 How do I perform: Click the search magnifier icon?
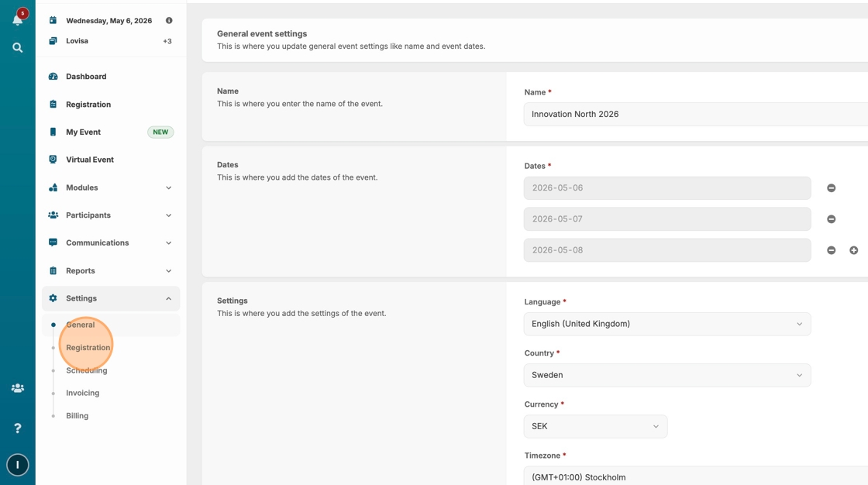pos(17,48)
